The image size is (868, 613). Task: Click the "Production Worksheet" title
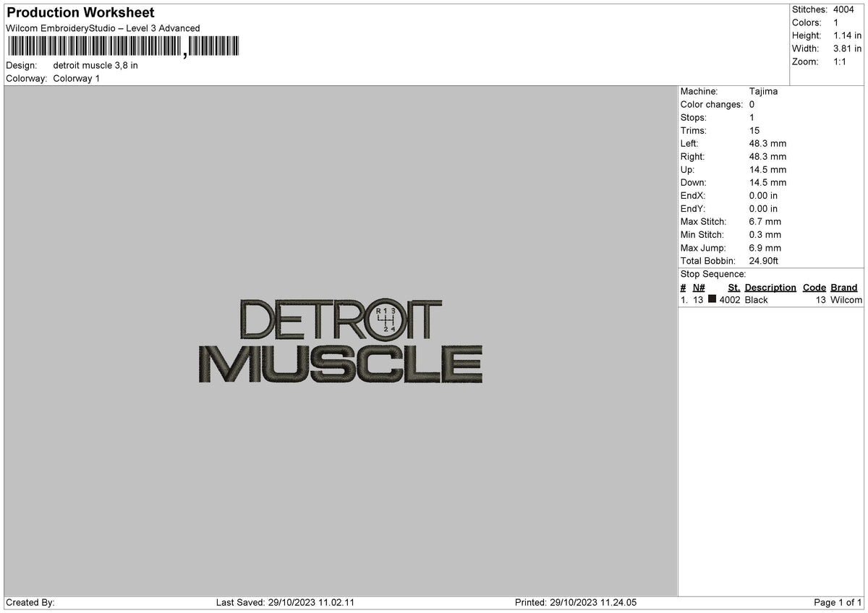(x=80, y=13)
